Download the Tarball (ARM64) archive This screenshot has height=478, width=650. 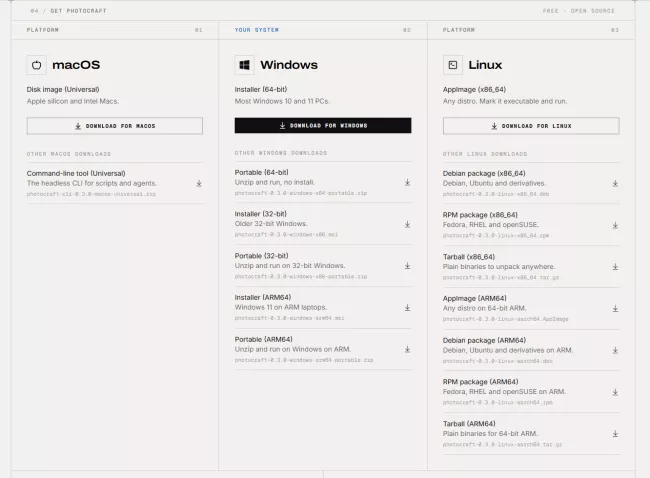tap(615, 434)
